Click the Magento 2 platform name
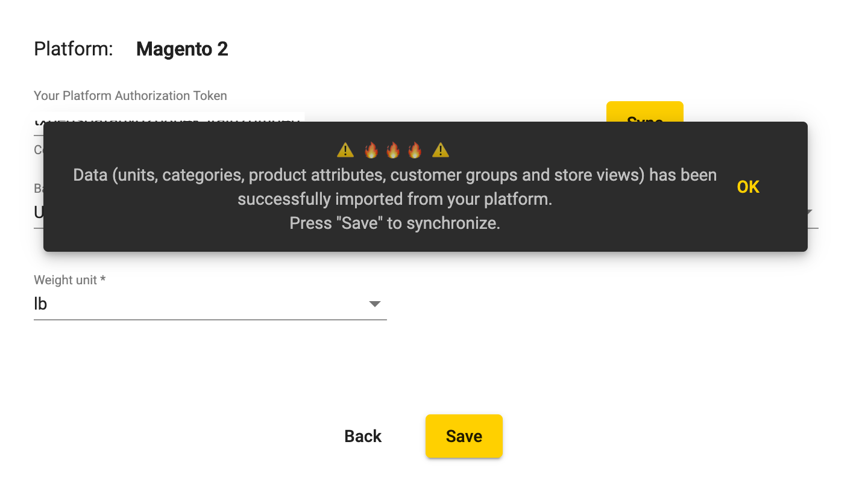 point(182,49)
